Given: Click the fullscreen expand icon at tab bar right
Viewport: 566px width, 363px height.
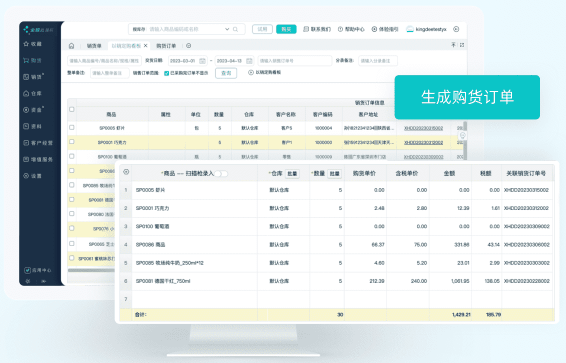Looking at the screenshot, I should tap(462, 45).
